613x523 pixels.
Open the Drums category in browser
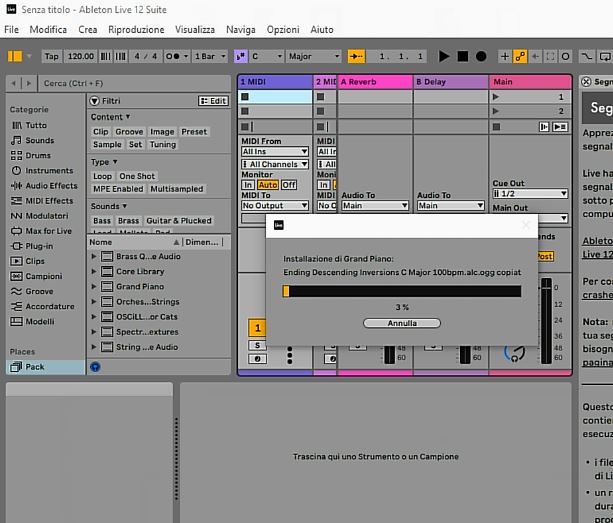(38, 156)
